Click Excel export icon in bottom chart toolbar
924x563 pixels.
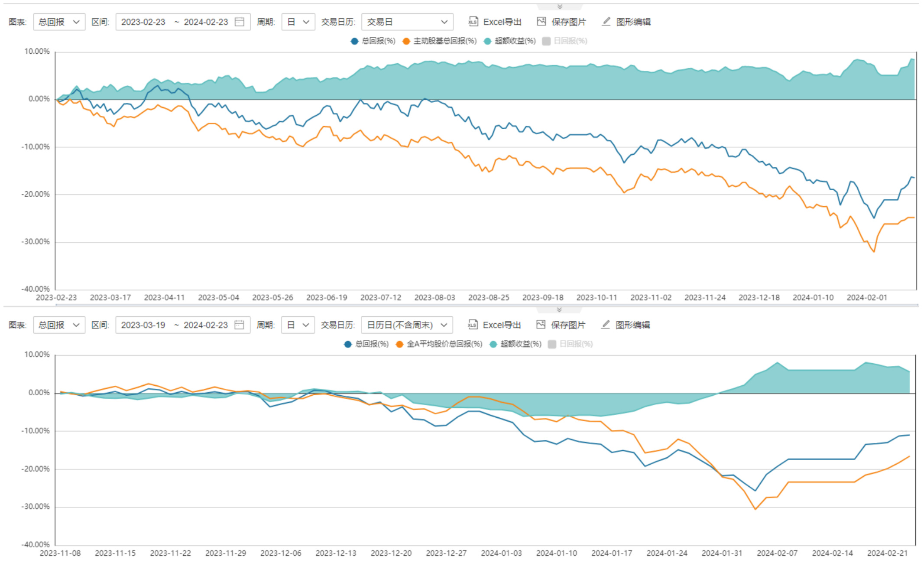click(472, 325)
